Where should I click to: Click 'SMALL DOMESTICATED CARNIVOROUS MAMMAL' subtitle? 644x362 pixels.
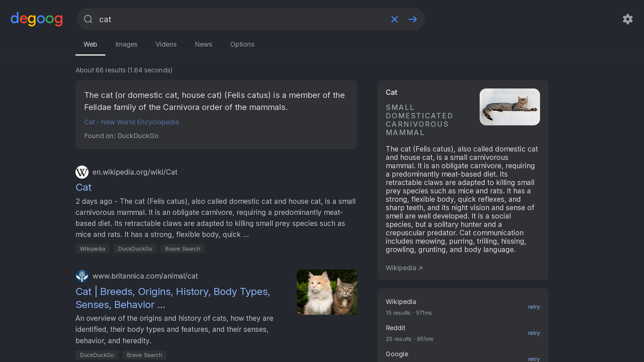pyautogui.click(x=419, y=120)
